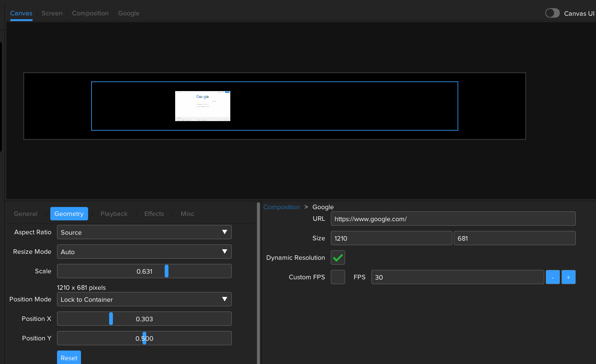The height and width of the screenshot is (364, 596).
Task: Click the Position X slider handle
Action: click(x=111, y=319)
